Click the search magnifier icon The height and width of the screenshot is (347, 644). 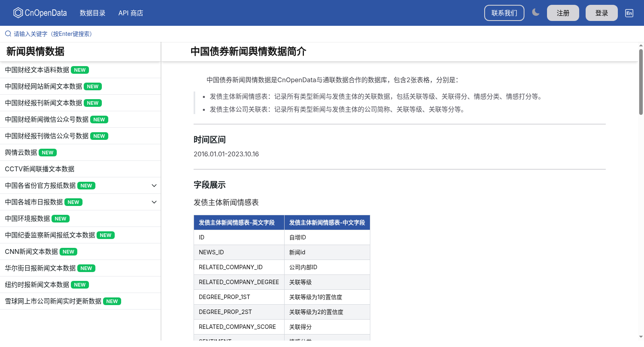pos(8,34)
